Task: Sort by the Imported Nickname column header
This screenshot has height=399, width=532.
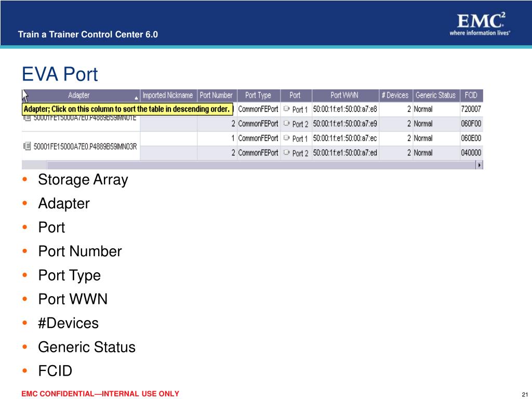Action: pyautogui.click(x=168, y=96)
